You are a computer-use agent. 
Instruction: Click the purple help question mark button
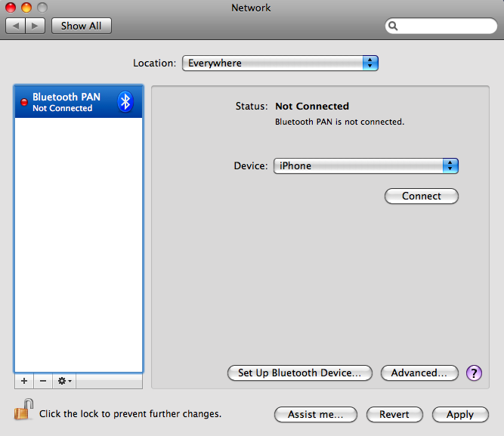point(474,373)
